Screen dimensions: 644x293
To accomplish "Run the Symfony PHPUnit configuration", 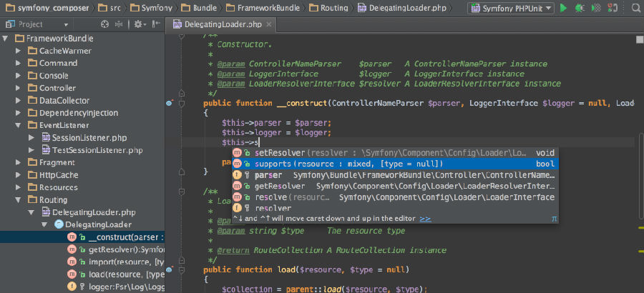I will [x=563, y=8].
